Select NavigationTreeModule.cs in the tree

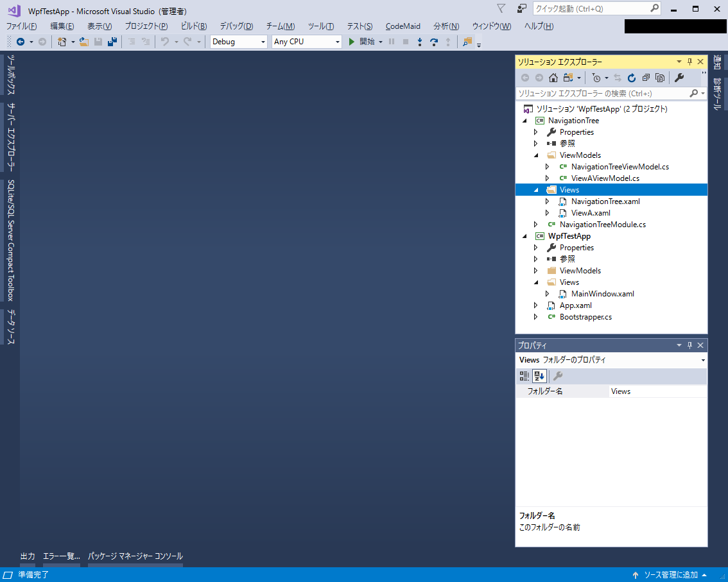click(x=602, y=225)
